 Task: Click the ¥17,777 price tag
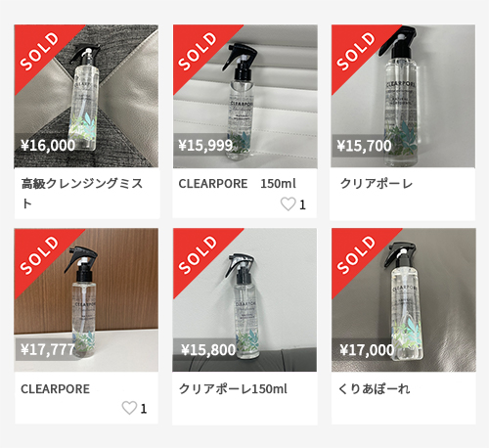pyautogui.click(x=48, y=349)
